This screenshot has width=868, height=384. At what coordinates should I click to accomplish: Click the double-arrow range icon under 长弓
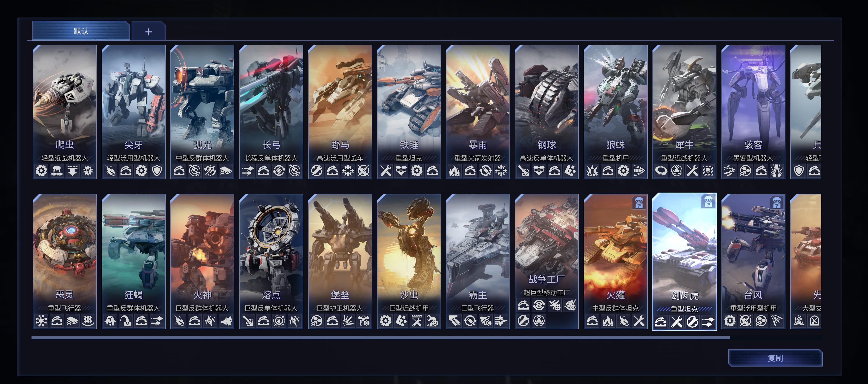pos(248,170)
